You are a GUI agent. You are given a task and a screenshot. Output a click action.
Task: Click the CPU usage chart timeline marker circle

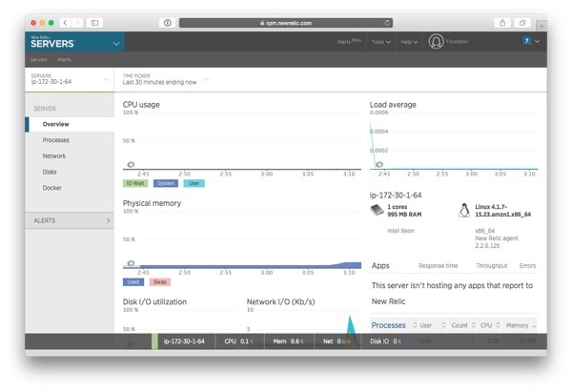pyautogui.click(x=131, y=165)
